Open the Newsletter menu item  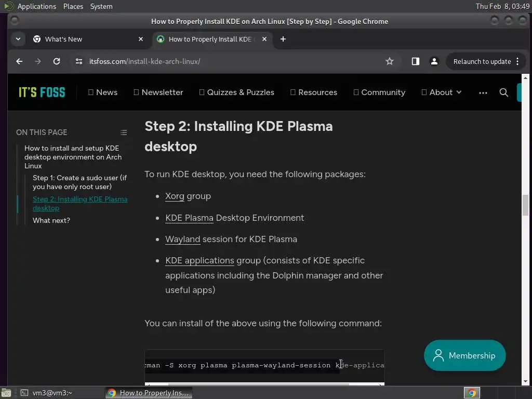click(158, 92)
